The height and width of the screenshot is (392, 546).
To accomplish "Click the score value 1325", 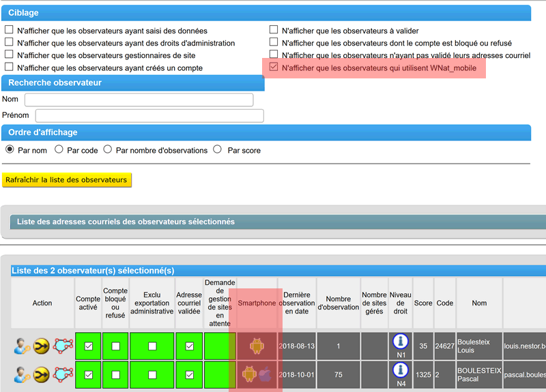I will pyautogui.click(x=423, y=374).
